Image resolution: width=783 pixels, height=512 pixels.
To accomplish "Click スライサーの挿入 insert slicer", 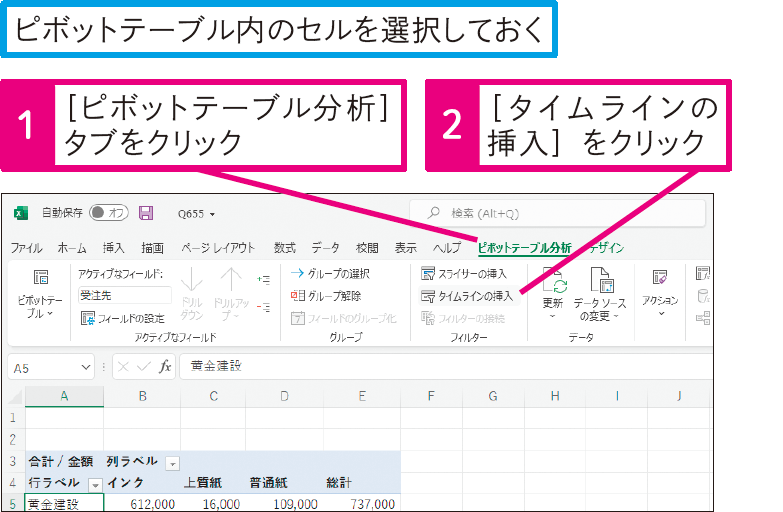I will (x=464, y=274).
